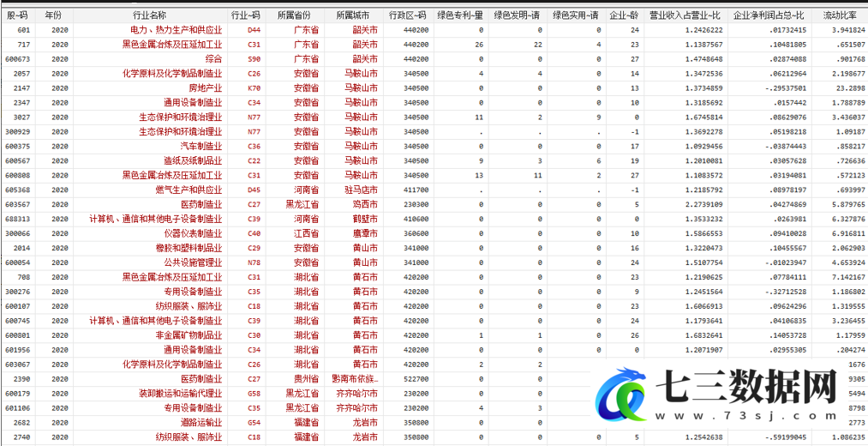Screen dimensions: 868x446
Task: Click the 橡胶和塑料制品业 cell
Action: [189, 248]
